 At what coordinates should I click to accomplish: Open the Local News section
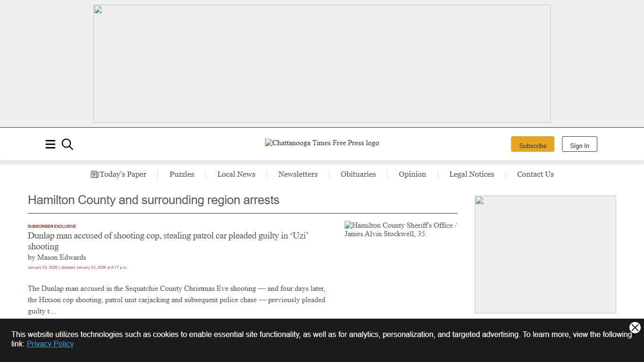pyautogui.click(x=236, y=174)
